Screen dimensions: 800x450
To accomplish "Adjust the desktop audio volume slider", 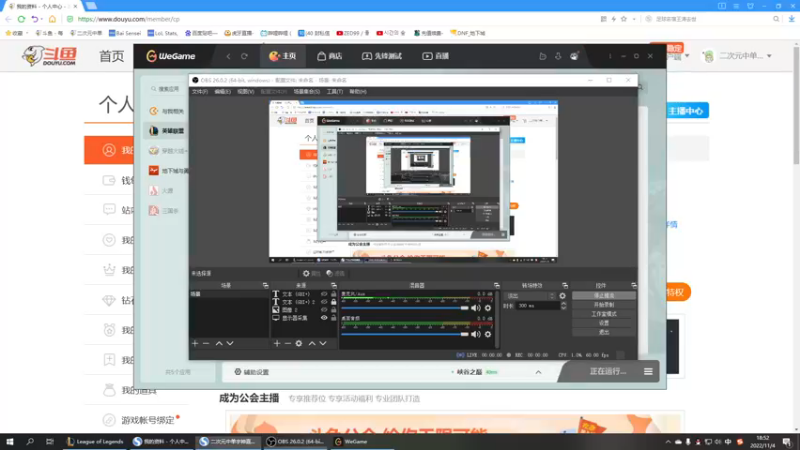I will coord(405,334).
